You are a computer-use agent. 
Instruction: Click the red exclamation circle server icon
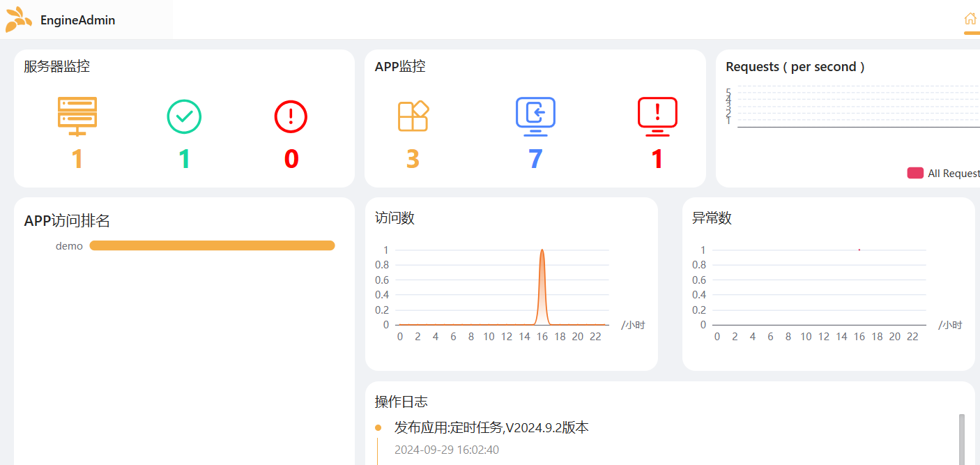click(x=291, y=116)
